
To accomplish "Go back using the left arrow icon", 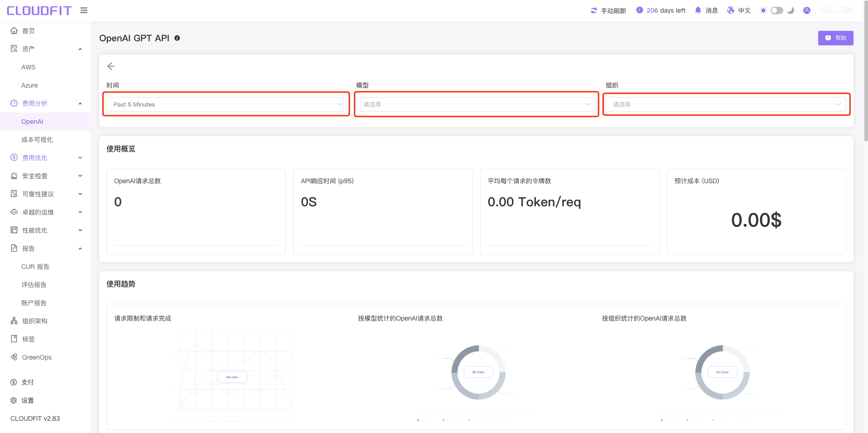I will pos(111,66).
